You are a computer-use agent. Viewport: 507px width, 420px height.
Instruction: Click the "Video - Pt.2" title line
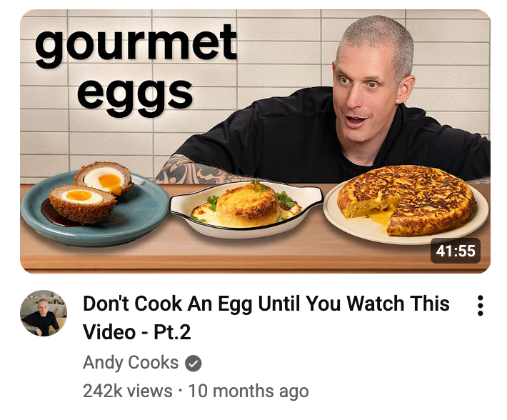[137, 332]
